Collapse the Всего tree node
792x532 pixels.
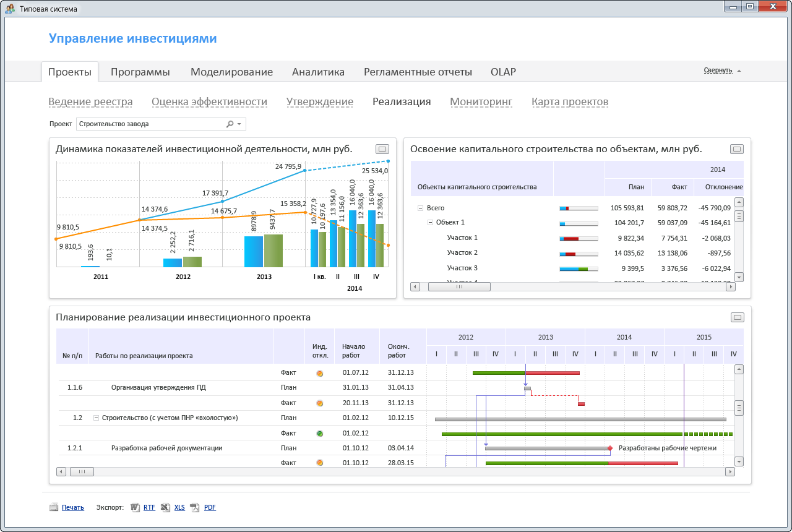point(421,208)
